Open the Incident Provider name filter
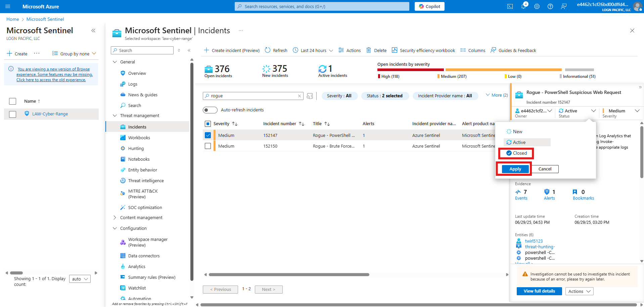The height and width of the screenshot is (307, 644). click(445, 96)
